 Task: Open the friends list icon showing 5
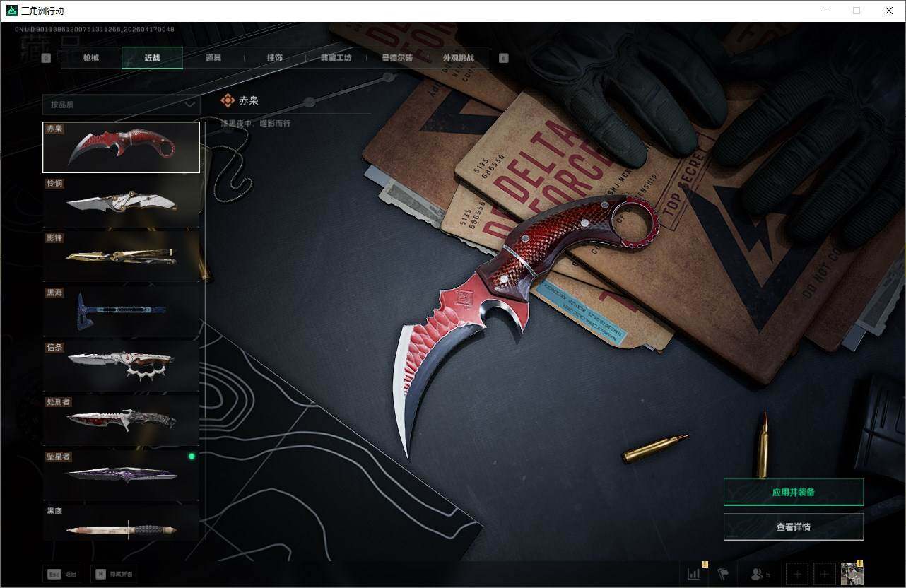760,575
